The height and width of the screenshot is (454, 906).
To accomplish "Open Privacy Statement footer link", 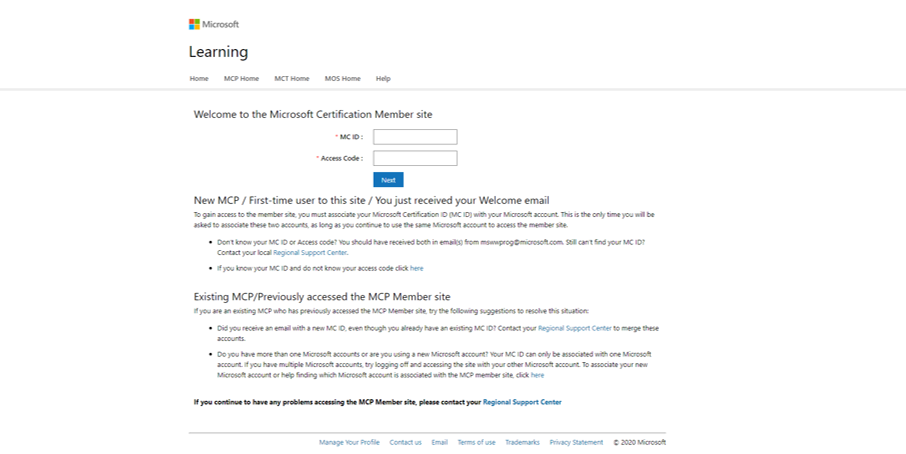I will (576, 442).
